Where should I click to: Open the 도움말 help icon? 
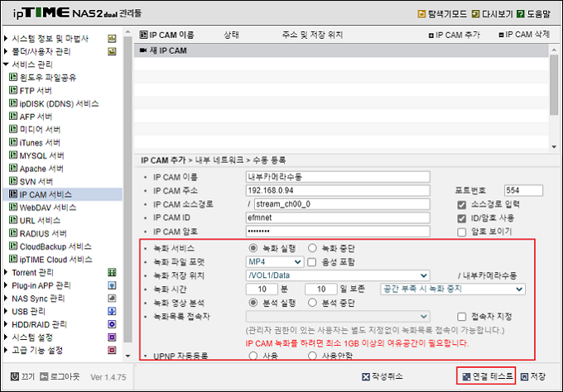[520, 13]
